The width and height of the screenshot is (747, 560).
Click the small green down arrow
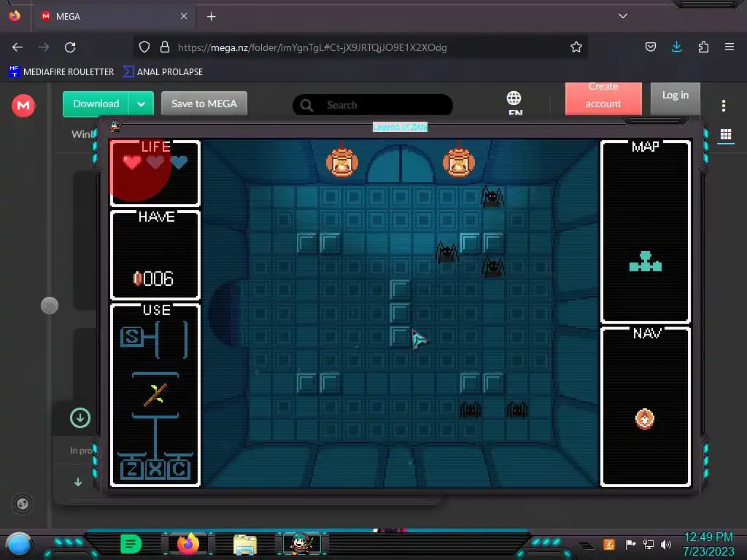[x=78, y=482]
